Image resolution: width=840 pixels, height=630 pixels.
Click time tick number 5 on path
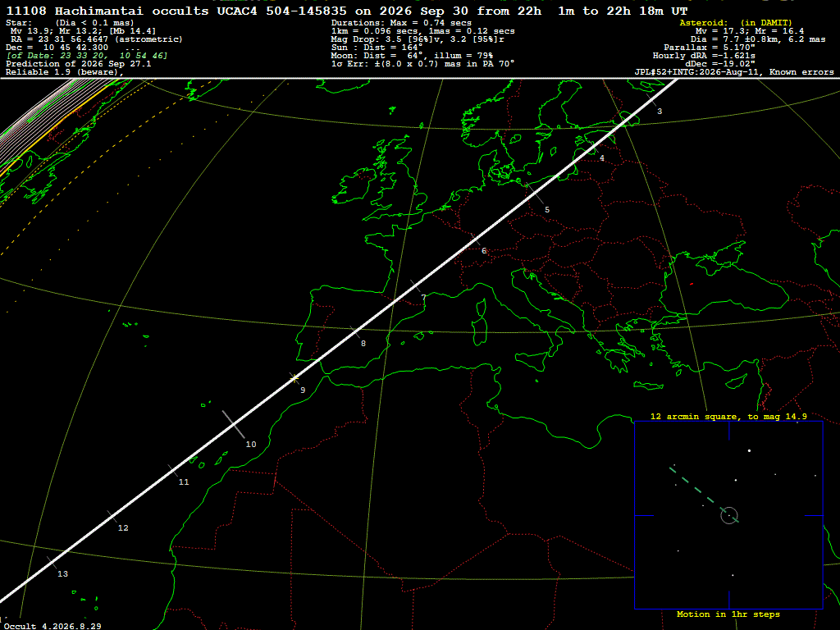[x=547, y=209]
